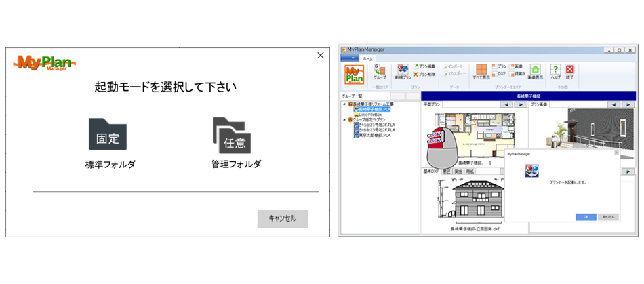
Task: Click the MyPlanManager title bar app icon
Action: tap(344, 49)
